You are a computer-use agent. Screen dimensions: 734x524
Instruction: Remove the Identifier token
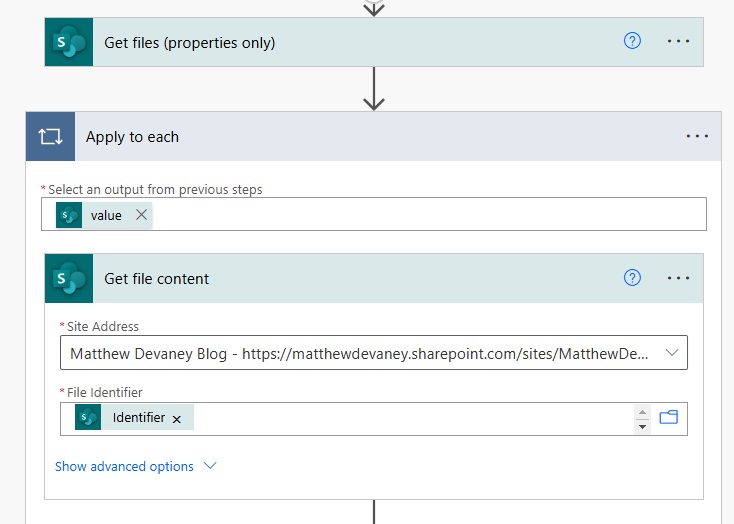(176, 419)
